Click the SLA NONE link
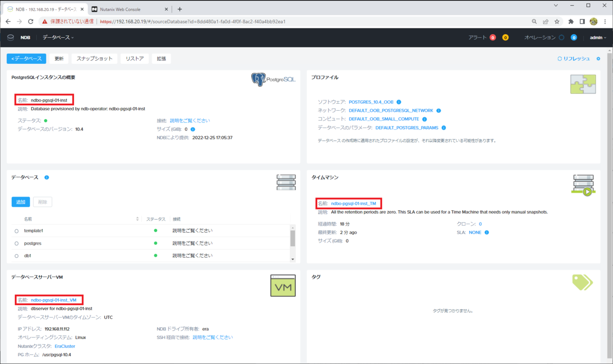 pyautogui.click(x=475, y=232)
